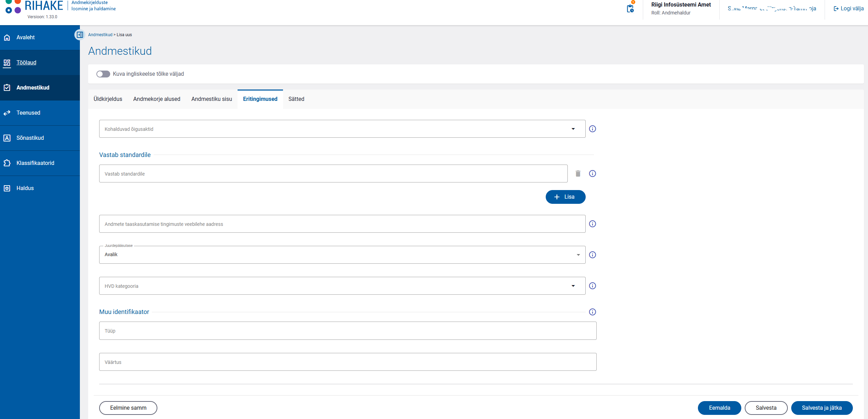Image resolution: width=868 pixels, height=419 pixels.
Task: Click the Logi välja link
Action: tap(848, 9)
